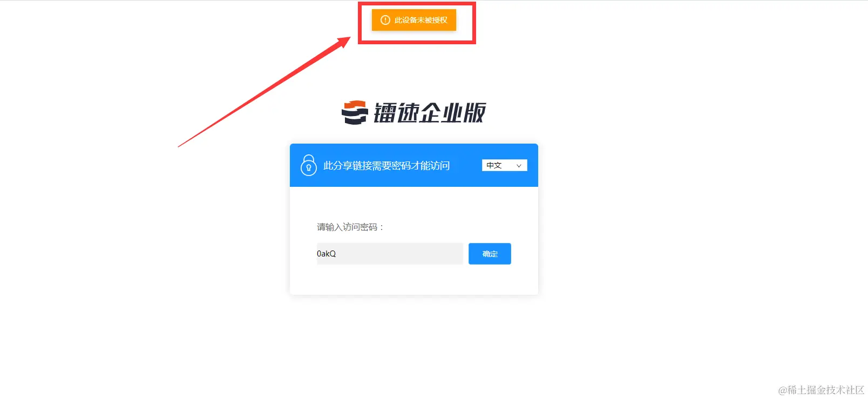Image resolution: width=868 pixels, height=399 pixels.
Task: Click the 镭速企业版 logo wordmark
Action: click(x=430, y=113)
